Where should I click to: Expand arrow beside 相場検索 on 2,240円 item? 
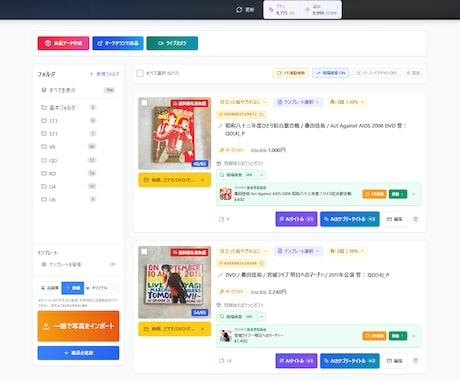point(262,316)
